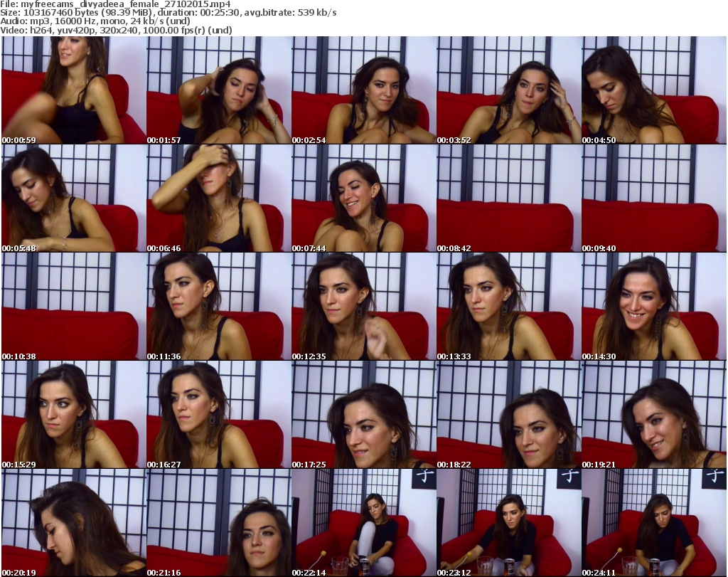This screenshot has height=577, width=728.
Task: Pick the wide-shot frame at 00:23:12
Action: tap(509, 523)
